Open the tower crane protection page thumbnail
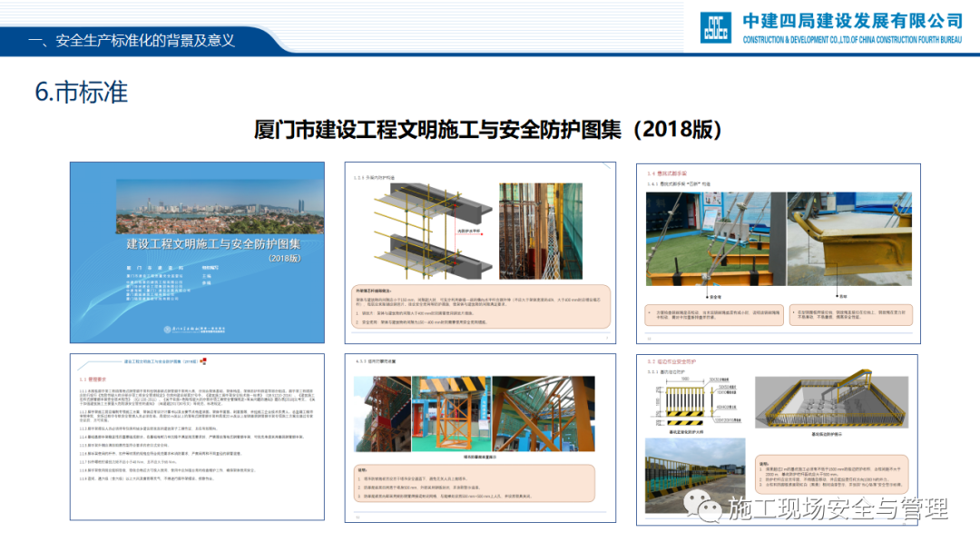Screen dimensions: 980x552 pos(480,439)
